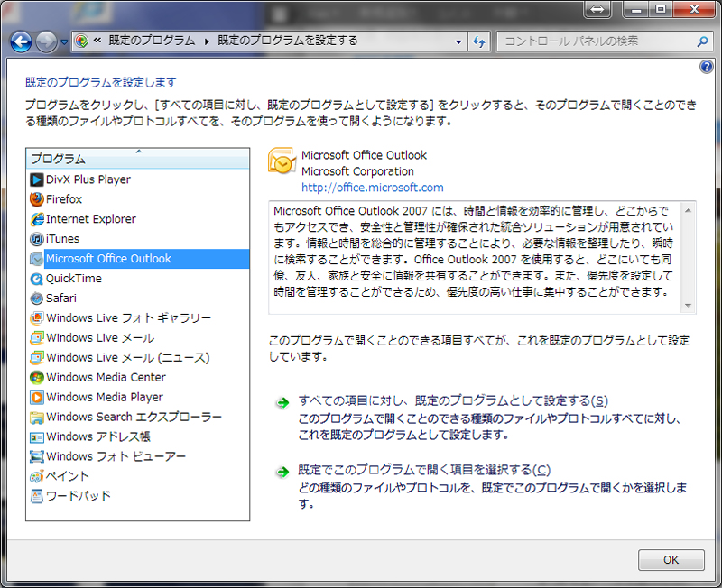
Task: Expand the breadcrumb arrow after 既定のプログラム
Action: click(207, 41)
